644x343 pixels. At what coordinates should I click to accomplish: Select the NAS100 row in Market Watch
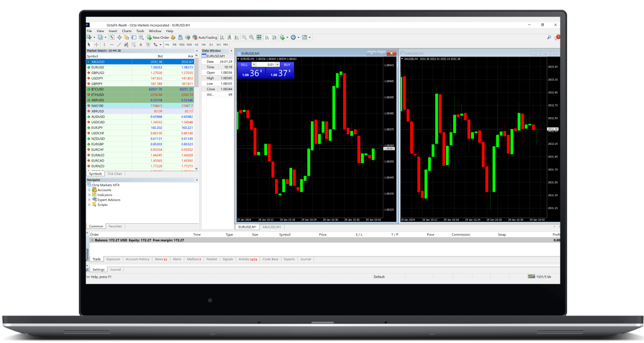(140, 105)
